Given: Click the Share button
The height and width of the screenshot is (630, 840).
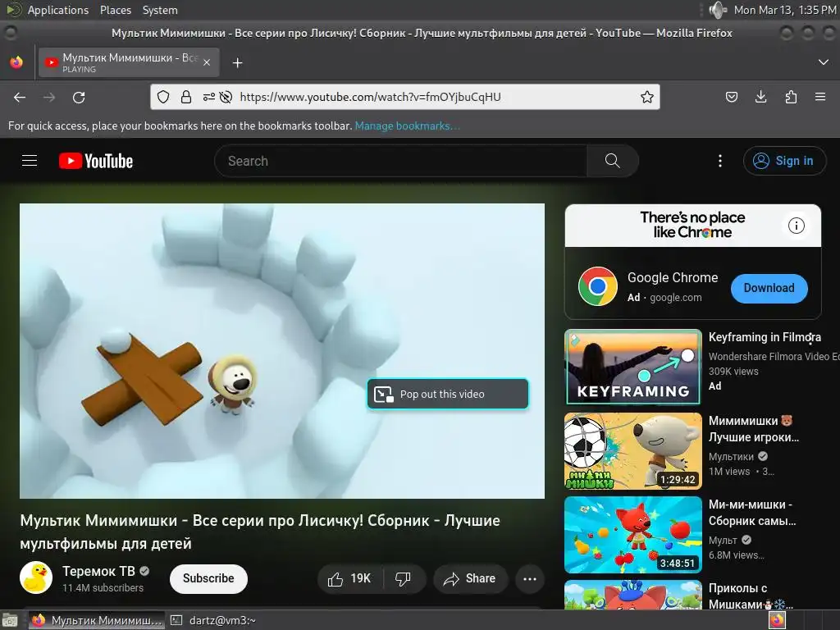Looking at the screenshot, I should (x=470, y=578).
